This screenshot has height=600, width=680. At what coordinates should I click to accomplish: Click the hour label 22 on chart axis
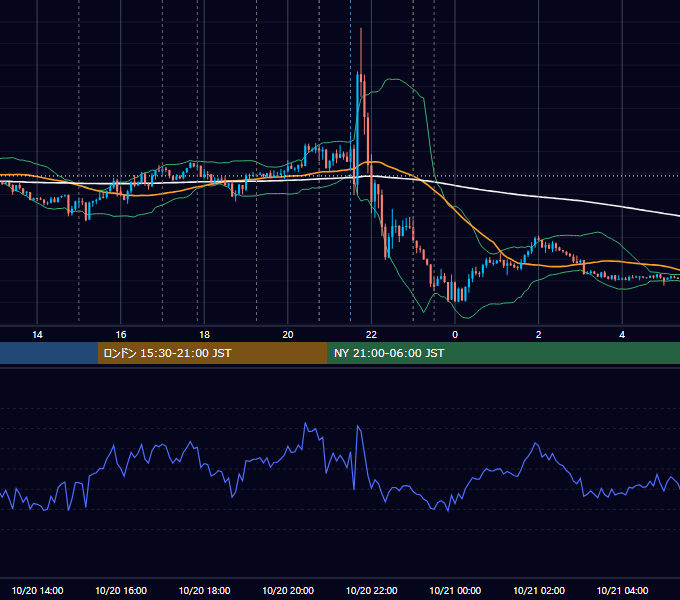pyautogui.click(x=371, y=335)
